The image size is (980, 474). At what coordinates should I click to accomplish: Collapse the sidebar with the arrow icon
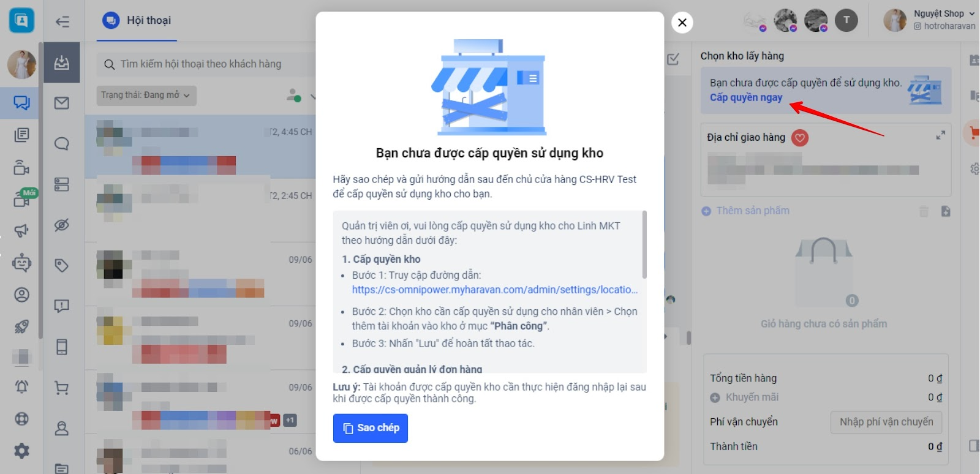point(62,22)
